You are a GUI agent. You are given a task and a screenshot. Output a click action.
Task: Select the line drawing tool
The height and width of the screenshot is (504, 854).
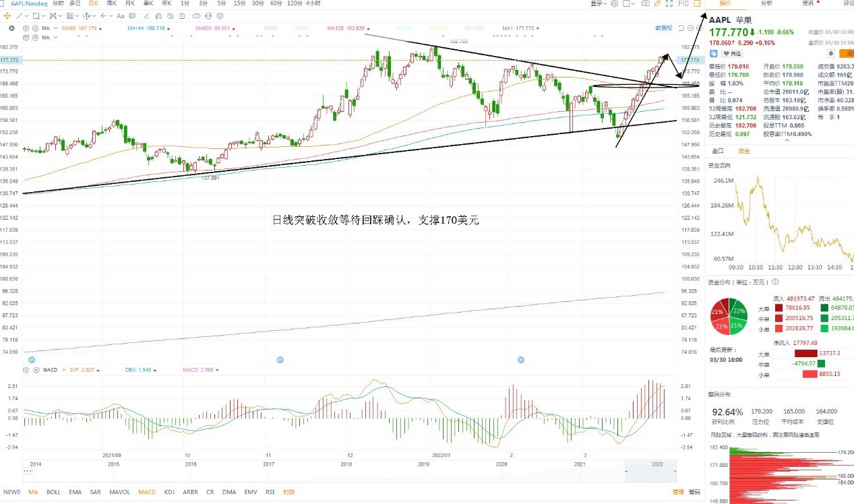tap(19, 15)
